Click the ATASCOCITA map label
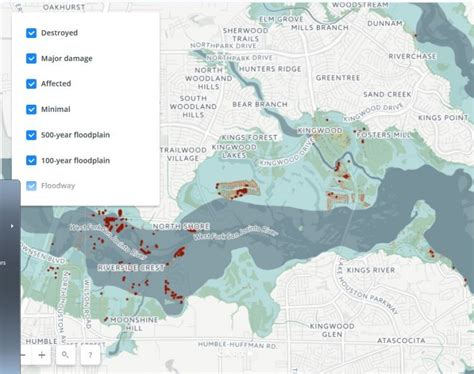The height and width of the screenshot is (374, 474). coord(401,341)
